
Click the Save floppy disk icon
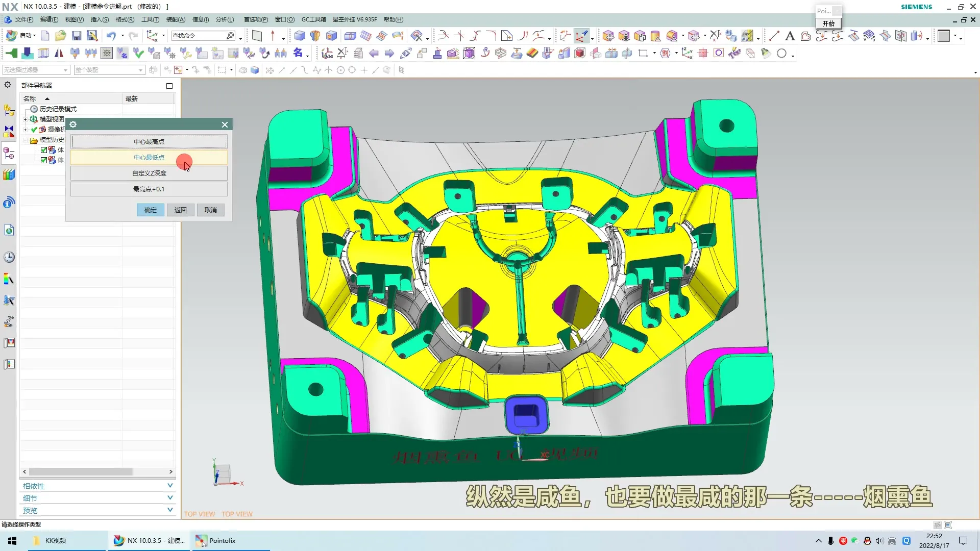point(77,36)
